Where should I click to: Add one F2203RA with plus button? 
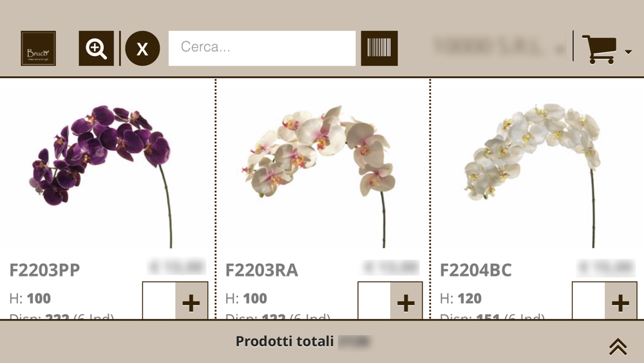[x=406, y=302]
